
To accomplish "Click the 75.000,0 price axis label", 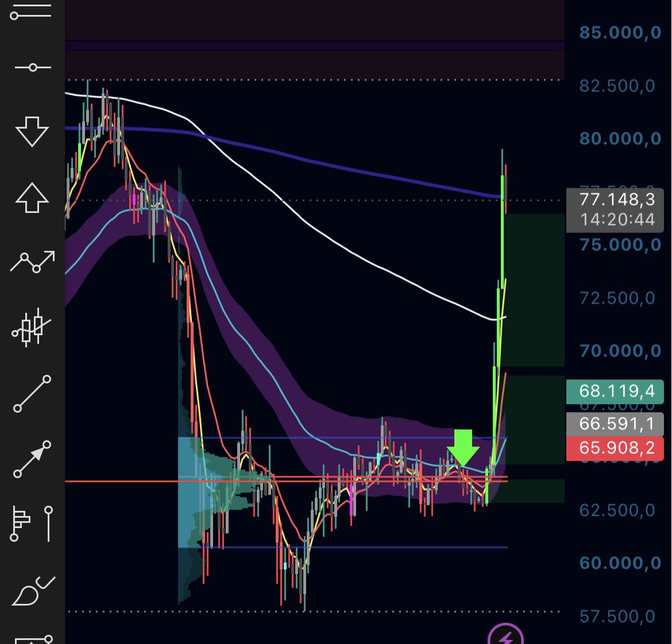I will (x=620, y=245).
